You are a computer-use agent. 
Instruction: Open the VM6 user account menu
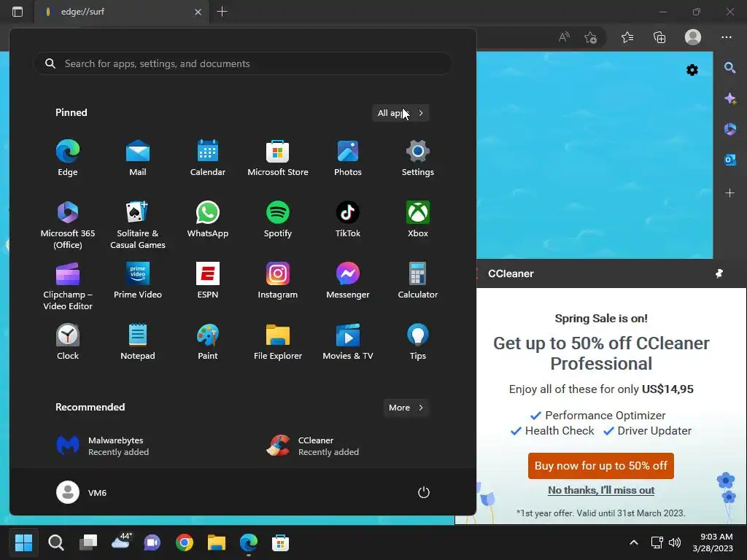coord(82,492)
